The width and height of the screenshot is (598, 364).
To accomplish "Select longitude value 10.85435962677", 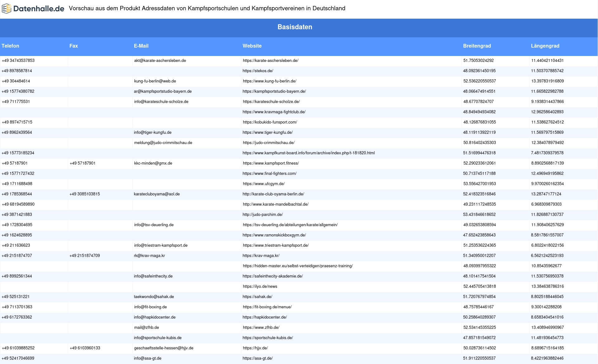I will 546,266.
